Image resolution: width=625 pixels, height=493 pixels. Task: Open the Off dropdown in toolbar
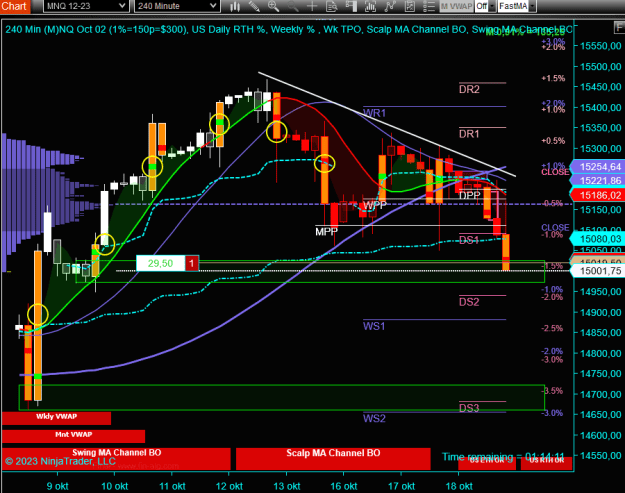click(x=485, y=6)
